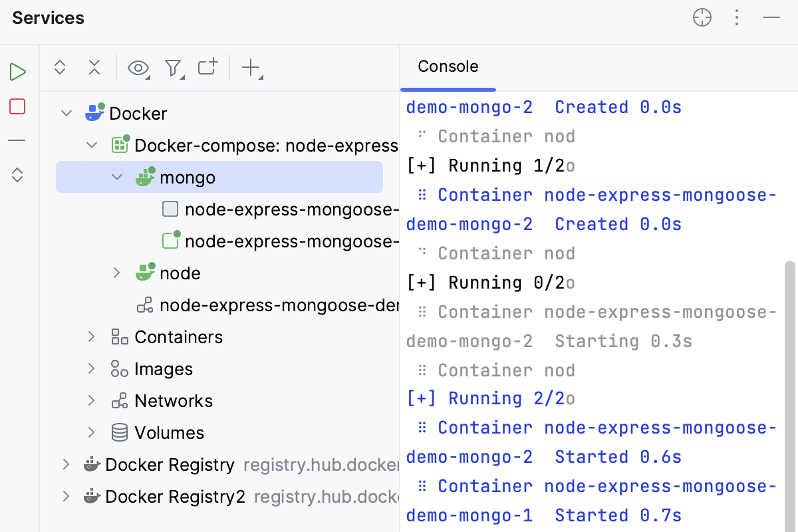Click the Collapse All toolbar icon
The image size is (798, 532).
click(x=94, y=67)
